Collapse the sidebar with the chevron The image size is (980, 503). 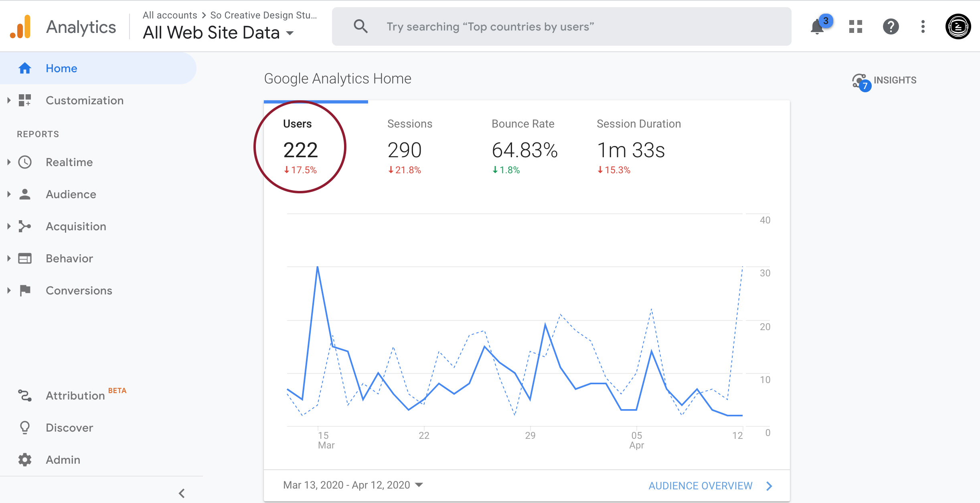(x=182, y=493)
